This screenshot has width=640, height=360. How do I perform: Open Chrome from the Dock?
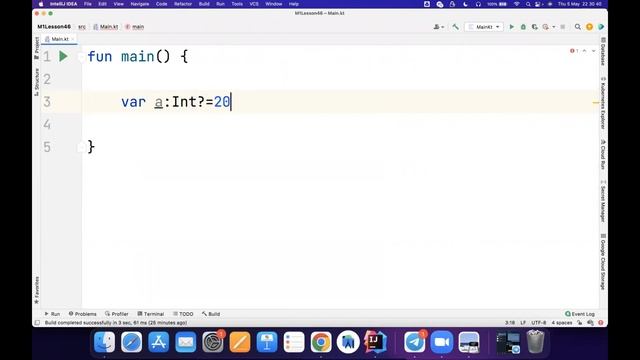[x=321, y=342]
